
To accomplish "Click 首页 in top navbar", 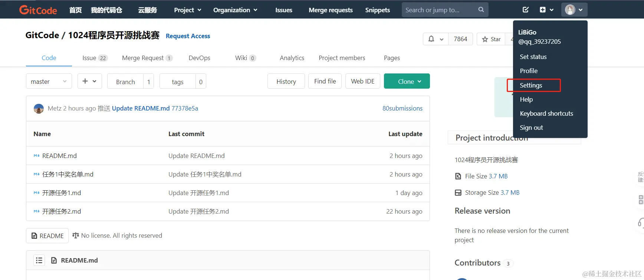I will [76, 10].
